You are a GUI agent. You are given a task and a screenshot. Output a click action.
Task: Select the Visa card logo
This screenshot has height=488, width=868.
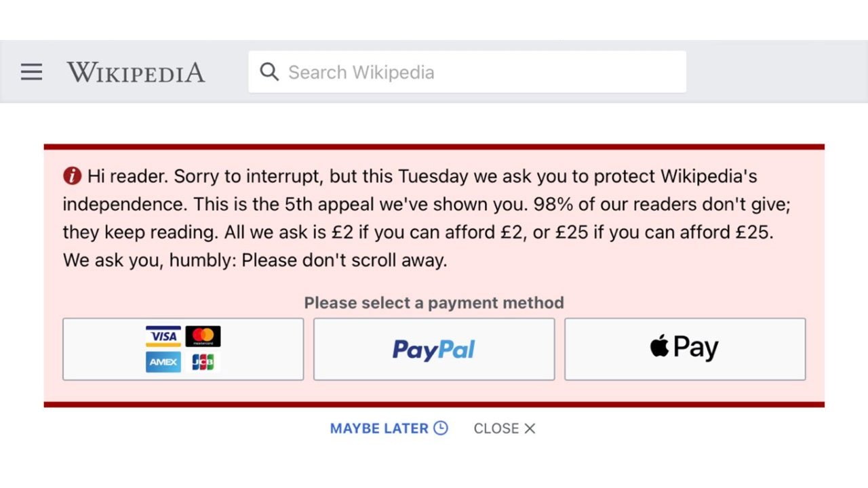[163, 336]
